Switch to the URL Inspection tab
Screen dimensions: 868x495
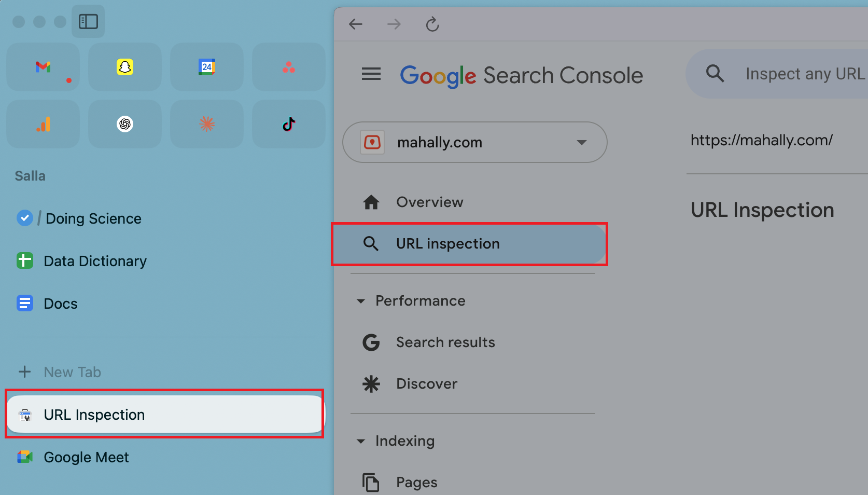pos(94,415)
